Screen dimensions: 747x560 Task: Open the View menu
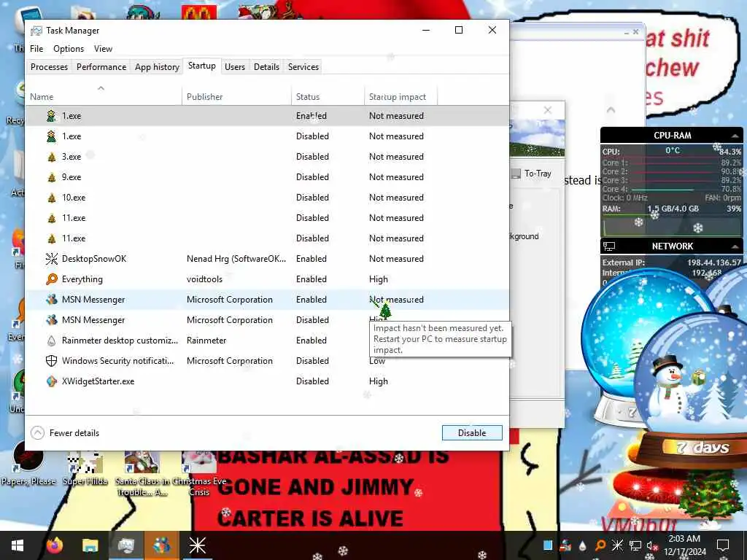[103, 49]
